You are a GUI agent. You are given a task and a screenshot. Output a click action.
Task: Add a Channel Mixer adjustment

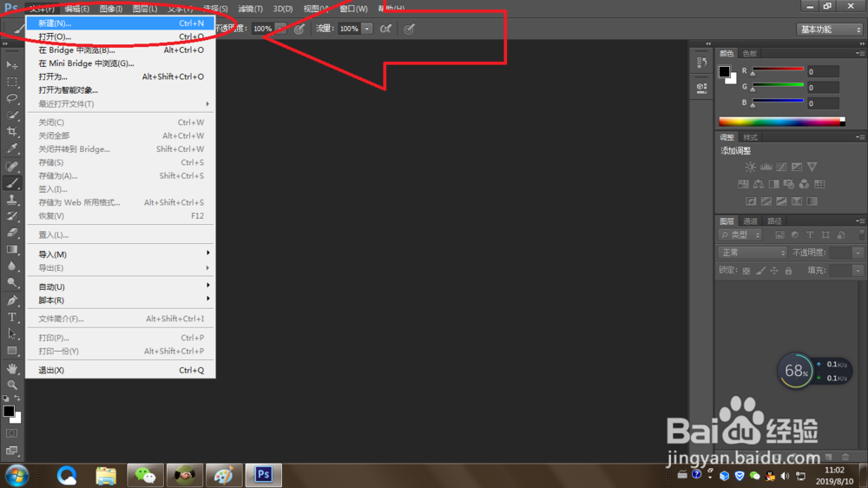pyautogui.click(x=804, y=184)
